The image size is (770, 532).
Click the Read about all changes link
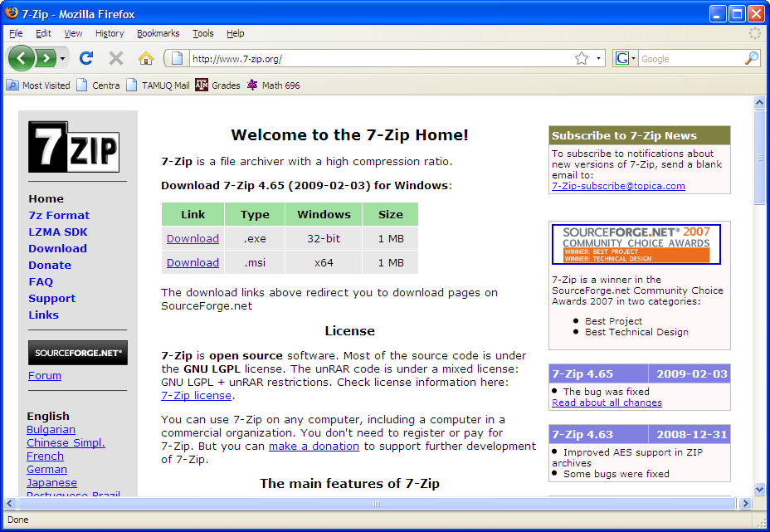(x=607, y=403)
